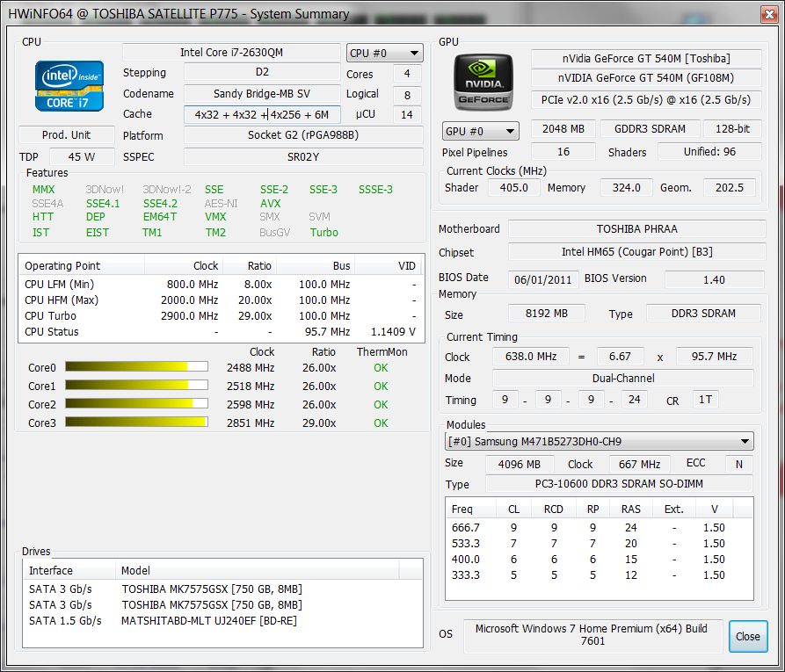Click the EM64T feature label
The image size is (785, 672).
pyautogui.click(x=160, y=217)
